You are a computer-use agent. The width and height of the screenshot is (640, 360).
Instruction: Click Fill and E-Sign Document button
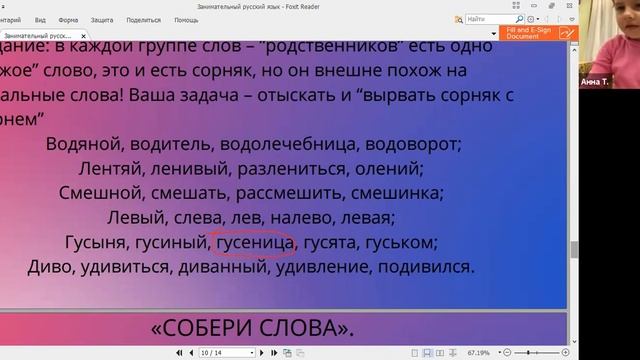539,33
